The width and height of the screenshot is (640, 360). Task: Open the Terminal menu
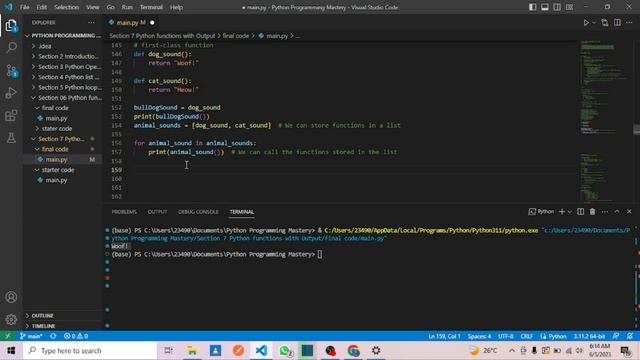pyautogui.click(x=151, y=7)
